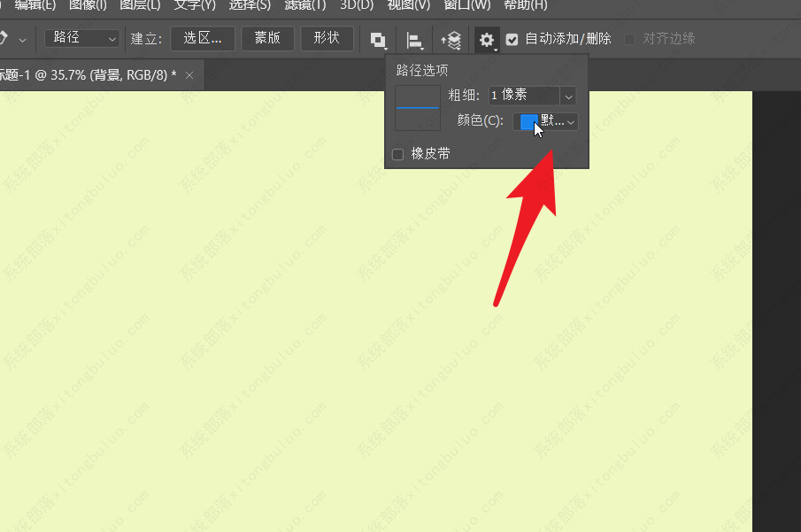Open the 视图(V) menu
This screenshot has height=532, width=801.
(409, 5)
